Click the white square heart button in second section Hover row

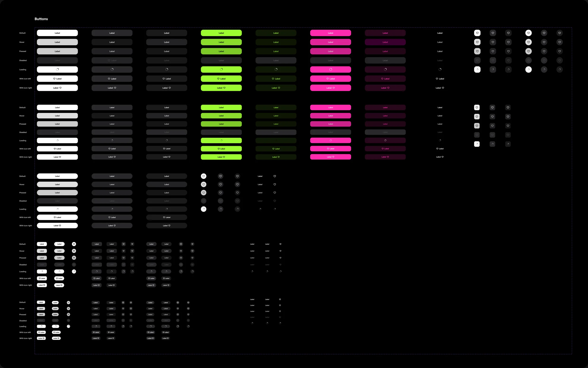tap(477, 117)
